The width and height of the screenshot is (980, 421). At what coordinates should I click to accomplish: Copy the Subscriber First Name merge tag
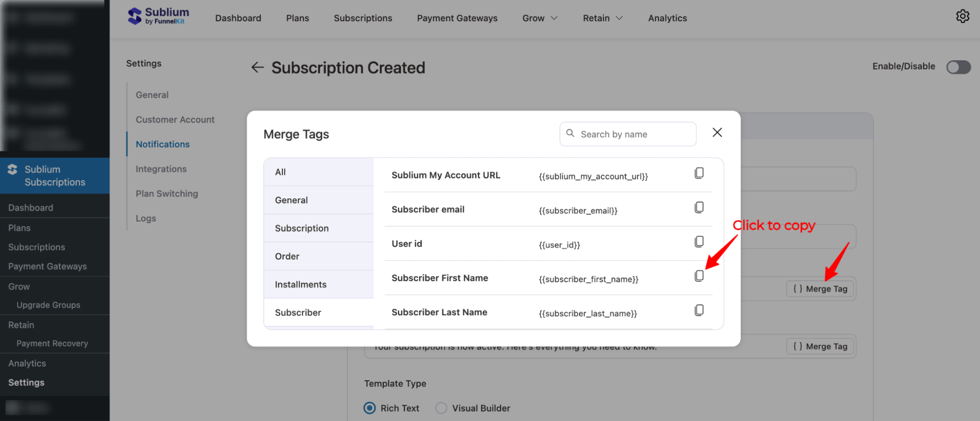699,276
